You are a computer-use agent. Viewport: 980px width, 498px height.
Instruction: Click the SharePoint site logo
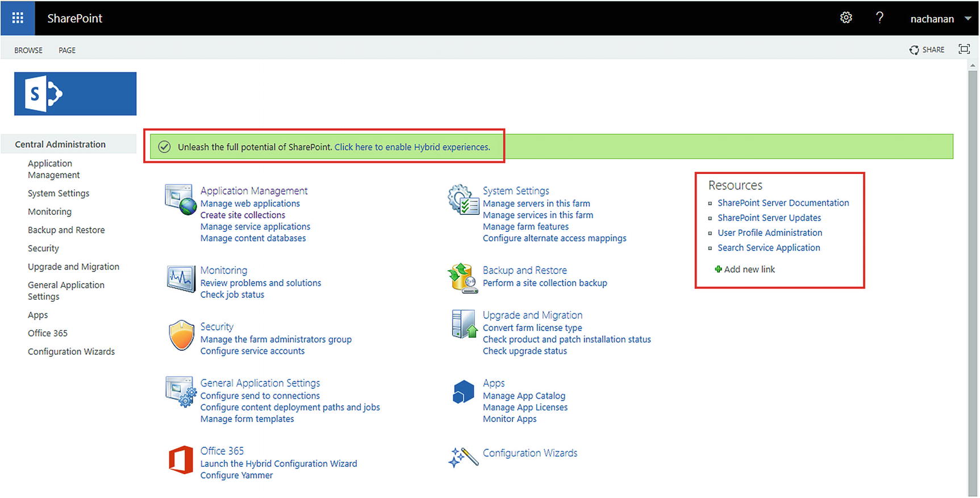(x=76, y=94)
